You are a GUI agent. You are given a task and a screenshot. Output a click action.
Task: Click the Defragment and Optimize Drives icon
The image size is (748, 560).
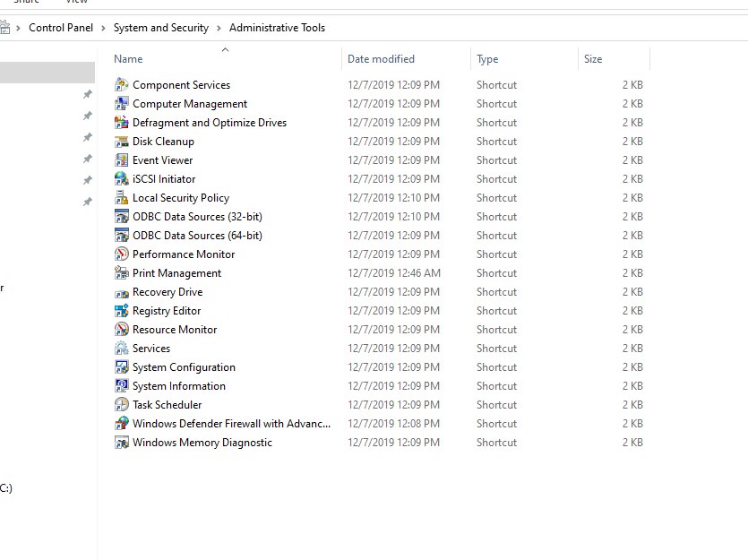coord(122,123)
